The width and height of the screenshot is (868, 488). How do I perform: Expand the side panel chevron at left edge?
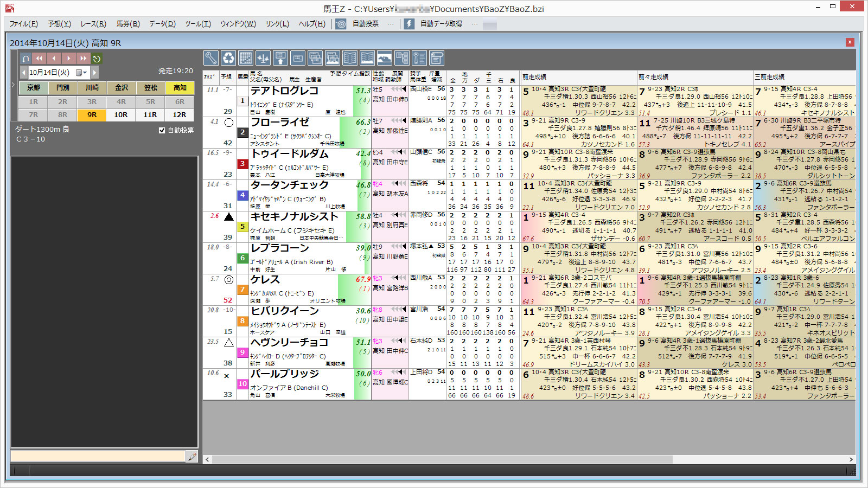(x=14, y=85)
